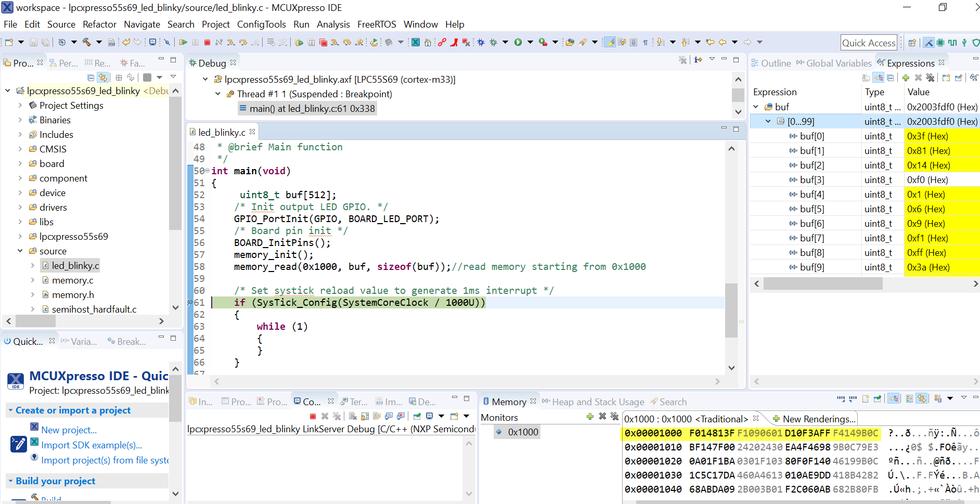Click the Add new expression icon
This screenshot has height=504, width=980.
906,77
